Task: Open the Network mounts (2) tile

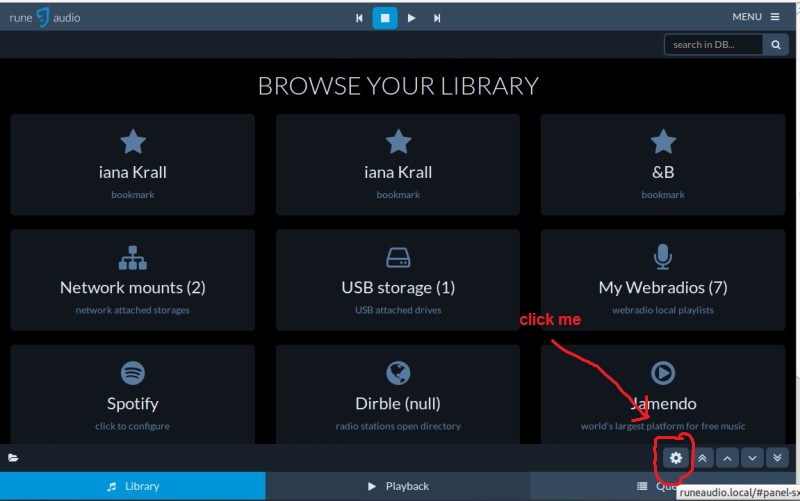Action: coord(133,280)
